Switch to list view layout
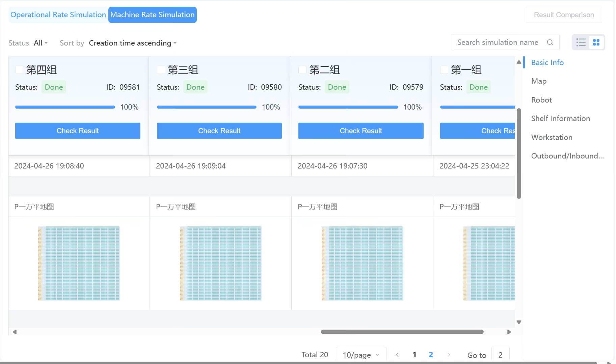Viewport: 616px width, 364px height. [581, 42]
